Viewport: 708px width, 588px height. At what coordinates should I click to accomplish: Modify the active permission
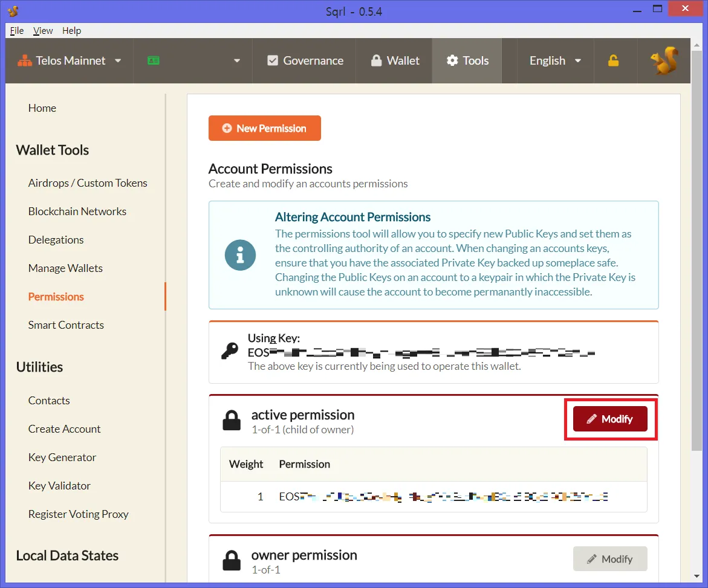pyautogui.click(x=610, y=419)
